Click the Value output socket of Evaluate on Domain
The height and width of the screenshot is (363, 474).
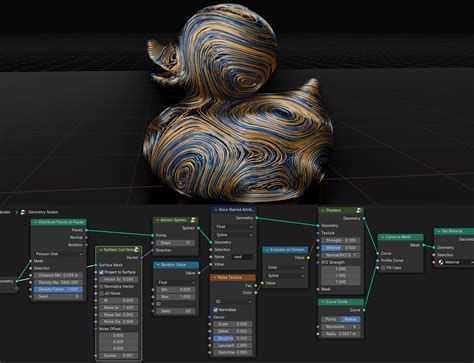(x=308, y=258)
